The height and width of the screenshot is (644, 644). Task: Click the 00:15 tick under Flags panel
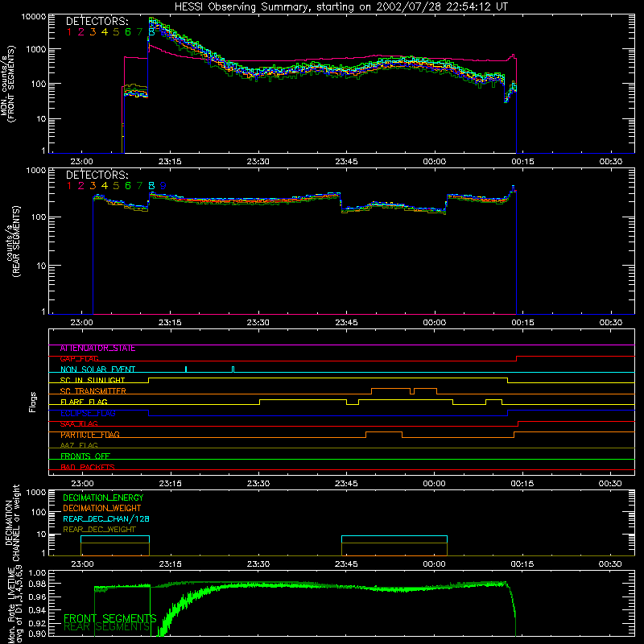pyautogui.click(x=522, y=484)
